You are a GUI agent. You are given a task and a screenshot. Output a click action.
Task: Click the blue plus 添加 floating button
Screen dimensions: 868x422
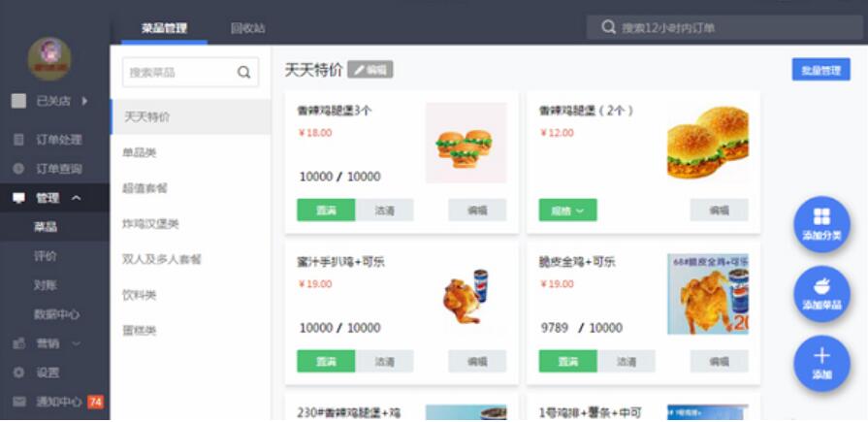tap(821, 364)
